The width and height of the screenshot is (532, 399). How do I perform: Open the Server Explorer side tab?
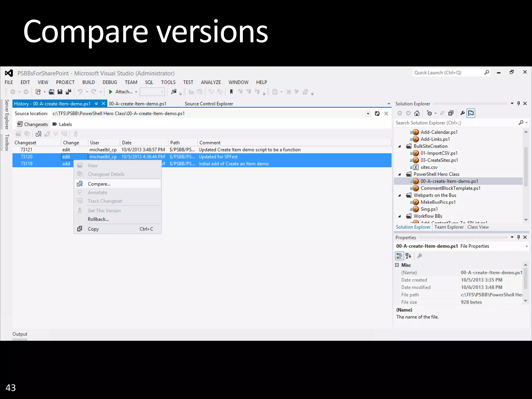tap(7, 115)
